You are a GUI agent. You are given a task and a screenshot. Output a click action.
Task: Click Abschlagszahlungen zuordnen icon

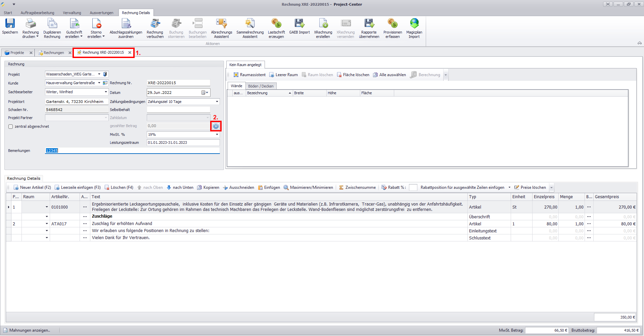[126, 23]
